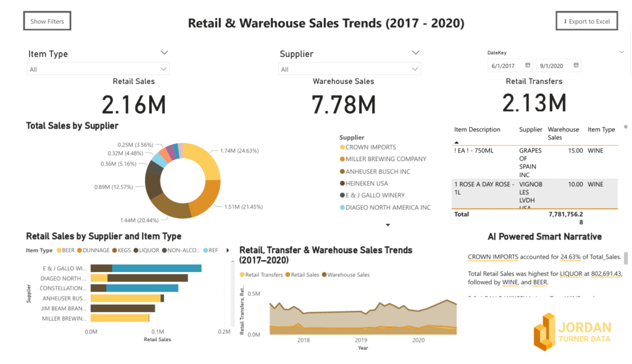Click the Total value 7,781,756.28
The height and width of the screenshot is (364, 632).
[x=566, y=218]
